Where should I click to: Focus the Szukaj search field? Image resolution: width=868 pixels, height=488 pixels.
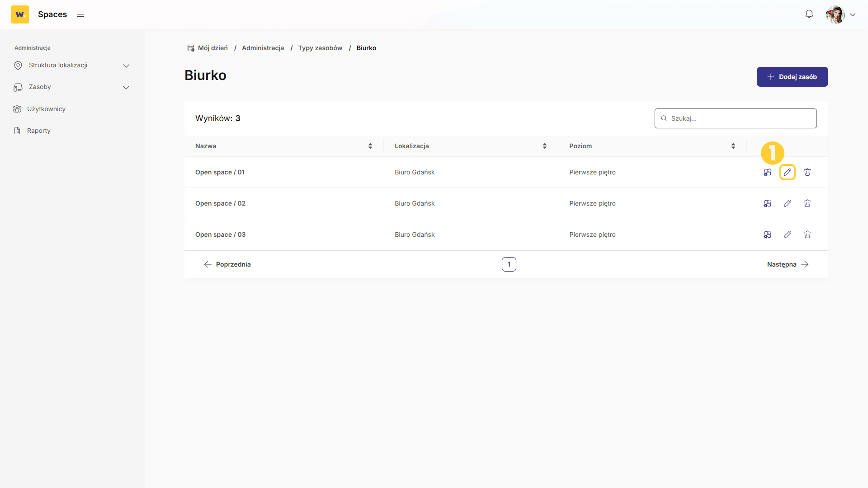736,118
